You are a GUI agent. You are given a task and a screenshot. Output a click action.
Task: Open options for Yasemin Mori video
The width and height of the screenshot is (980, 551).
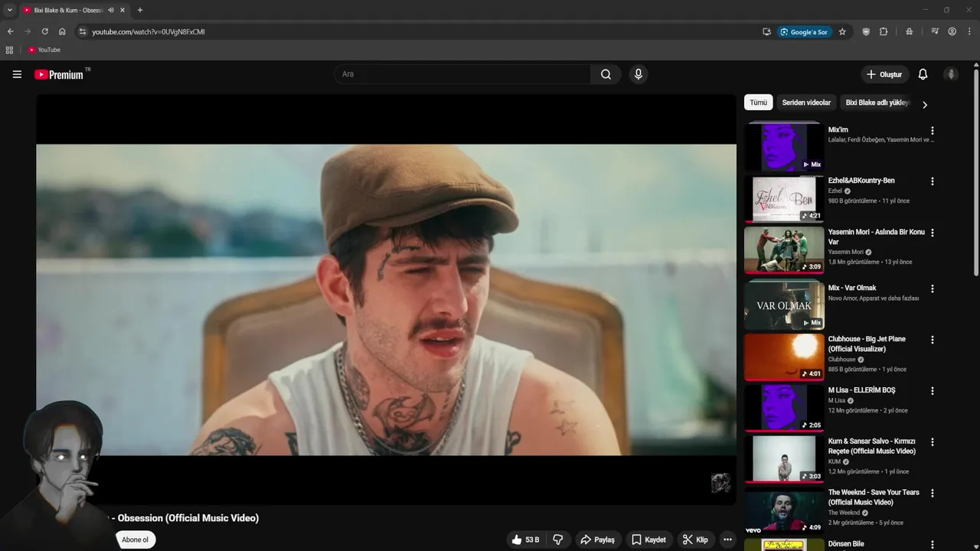pos(932,233)
